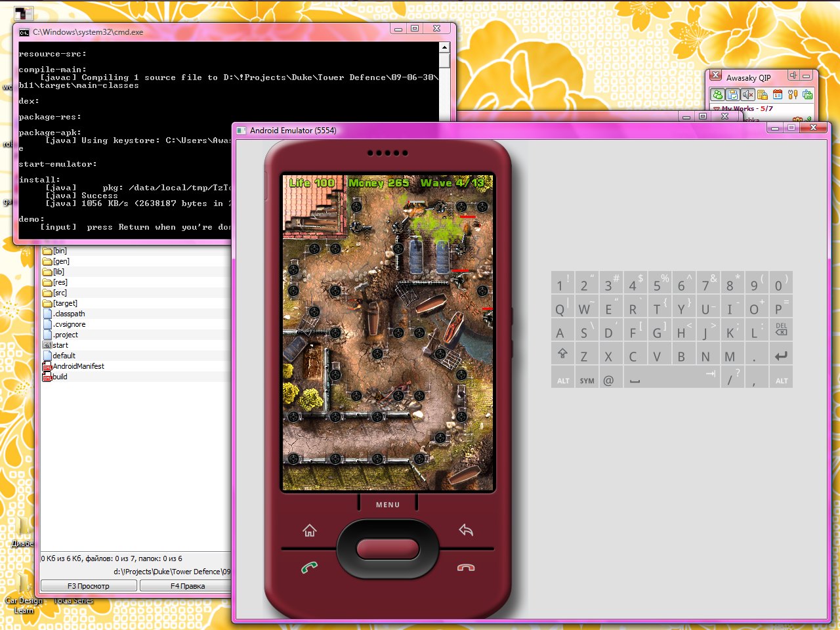The width and height of the screenshot is (840, 630).
Task: Click the Money 265 counter in game
Action: tap(379, 183)
